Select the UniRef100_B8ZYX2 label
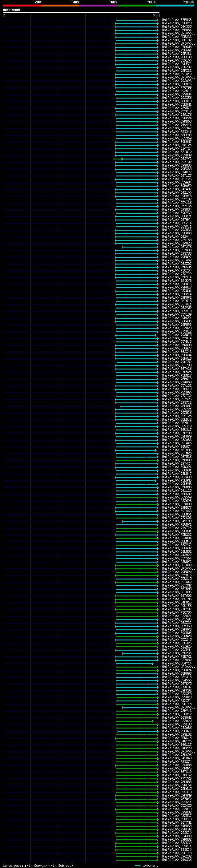This screenshot has width=197, height=868. click(x=177, y=545)
